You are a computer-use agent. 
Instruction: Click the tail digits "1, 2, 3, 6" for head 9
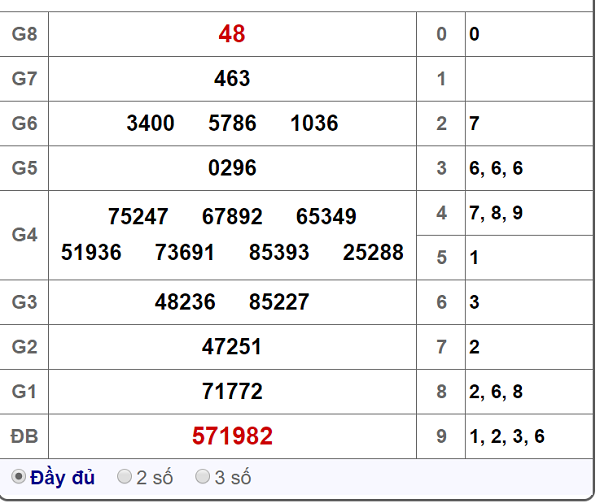pyautogui.click(x=507, y=436)
